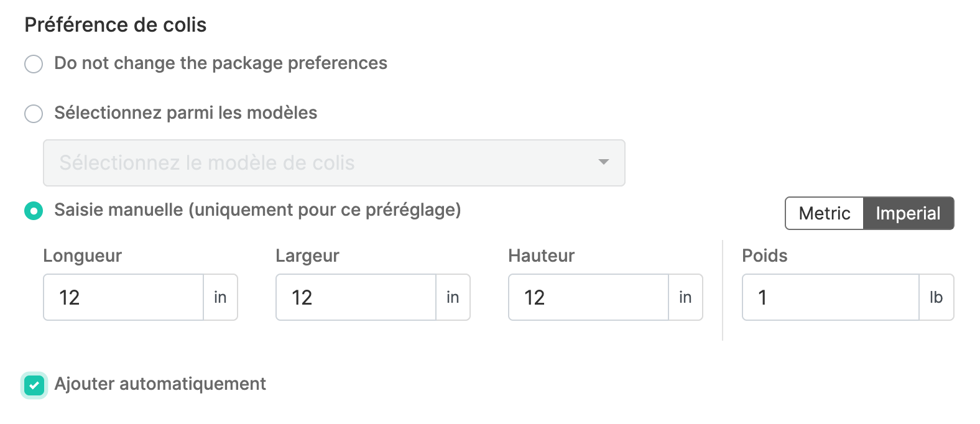Click the "in" unit suffix beside Longueur
The image size is (980, 424).
click(220, 297)
